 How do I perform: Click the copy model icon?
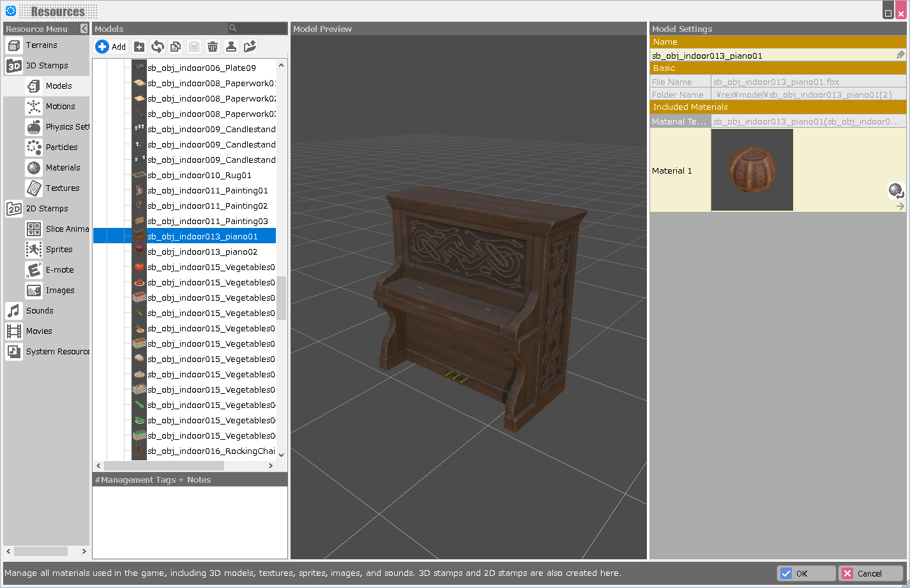(176, 47)
